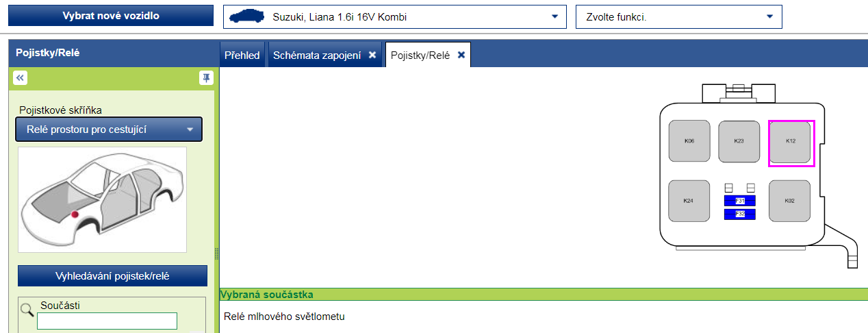Close the Pojistky/Relé tab

(461, 56)
